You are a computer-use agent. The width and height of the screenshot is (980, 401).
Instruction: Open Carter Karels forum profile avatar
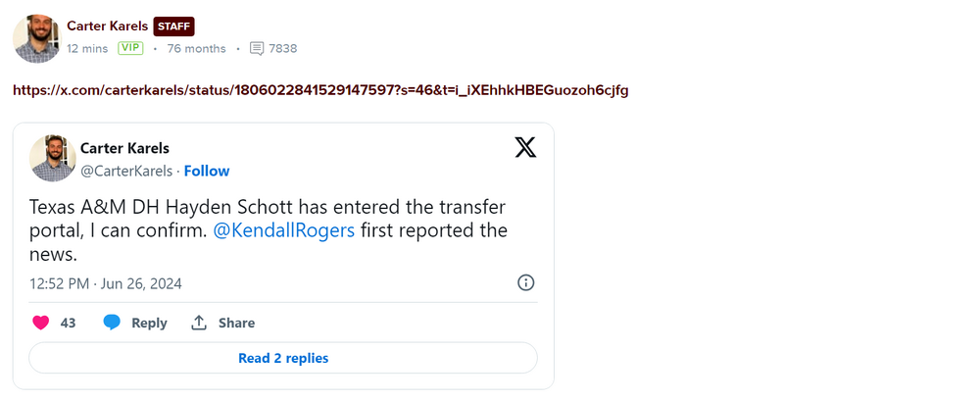click(x=37, y=38)
